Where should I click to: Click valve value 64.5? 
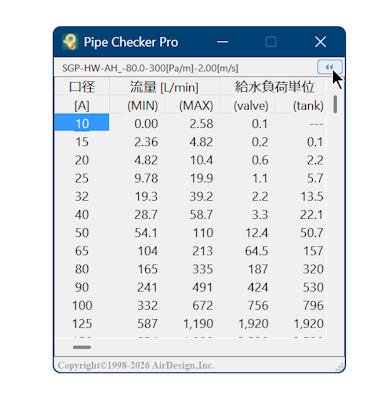click(257, 251)
